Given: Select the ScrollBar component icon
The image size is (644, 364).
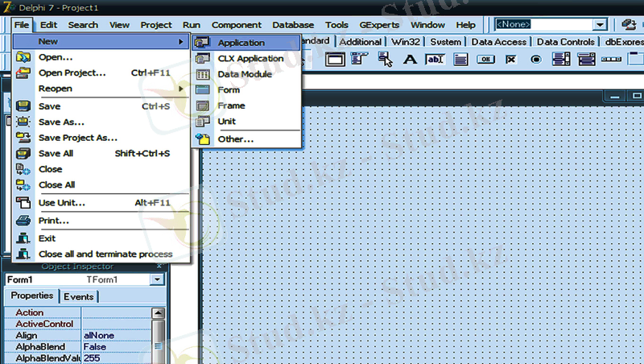Looking at the screenshot, I should 611,59.
